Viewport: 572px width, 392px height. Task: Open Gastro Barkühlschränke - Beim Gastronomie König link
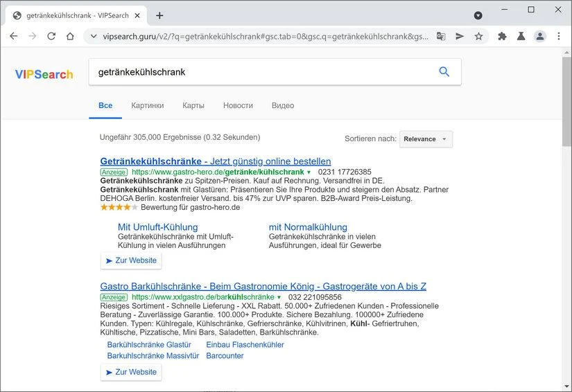(x=263, y=286)
